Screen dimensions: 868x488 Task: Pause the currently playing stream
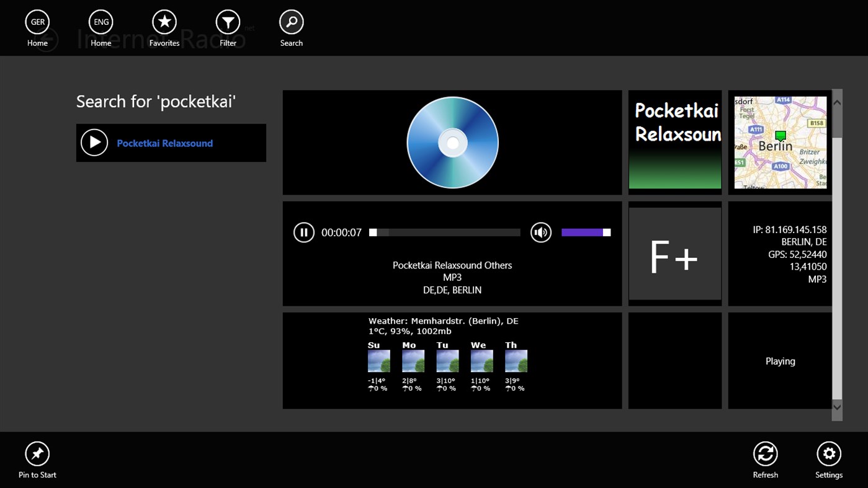coord(304,233)
